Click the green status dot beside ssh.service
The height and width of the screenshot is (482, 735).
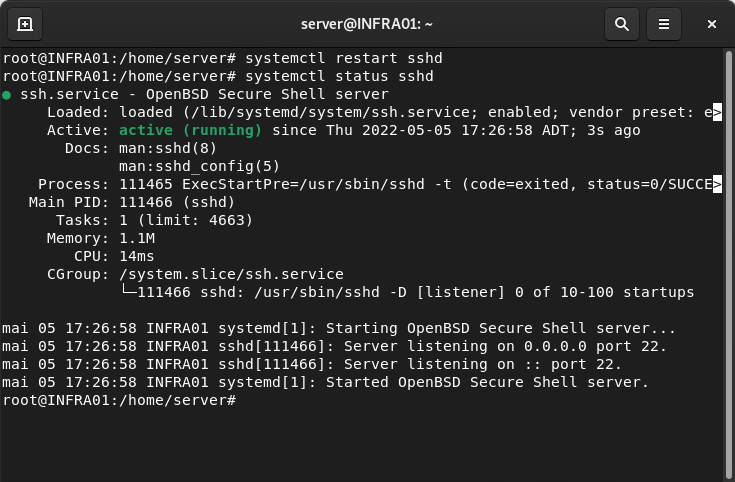pos(8,95)
